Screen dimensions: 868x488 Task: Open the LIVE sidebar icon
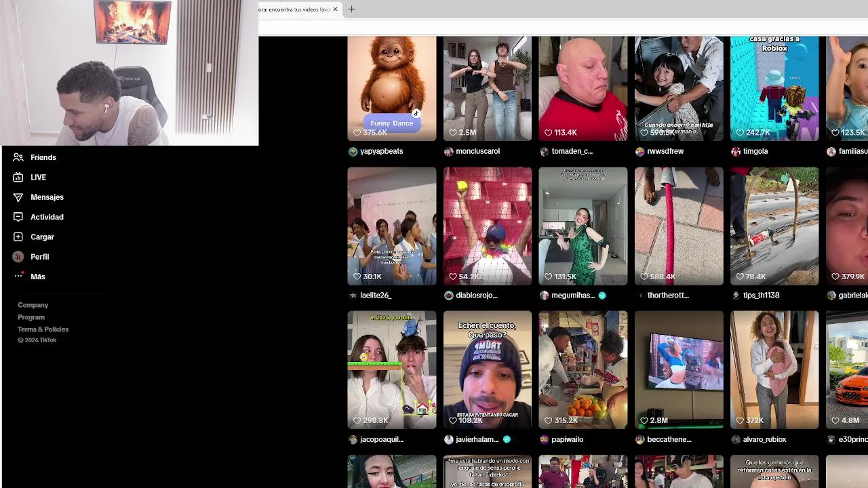click(x=18, y=177)
